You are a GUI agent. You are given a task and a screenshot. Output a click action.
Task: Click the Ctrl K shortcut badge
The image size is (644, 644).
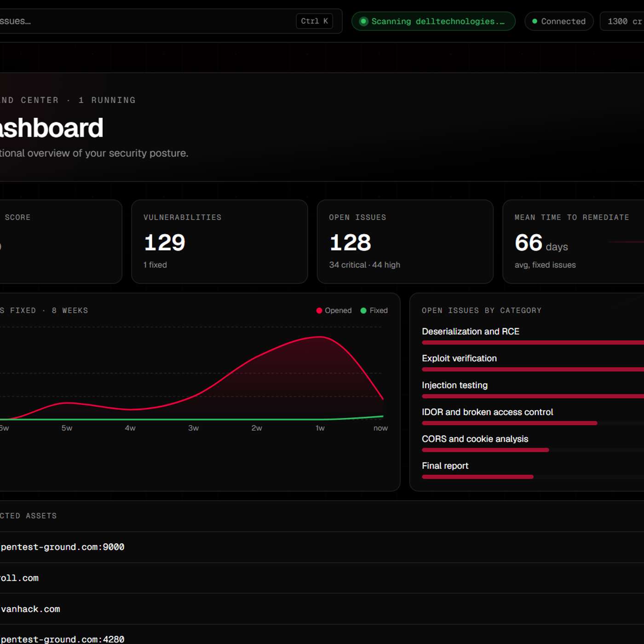(x=314, y=21)
